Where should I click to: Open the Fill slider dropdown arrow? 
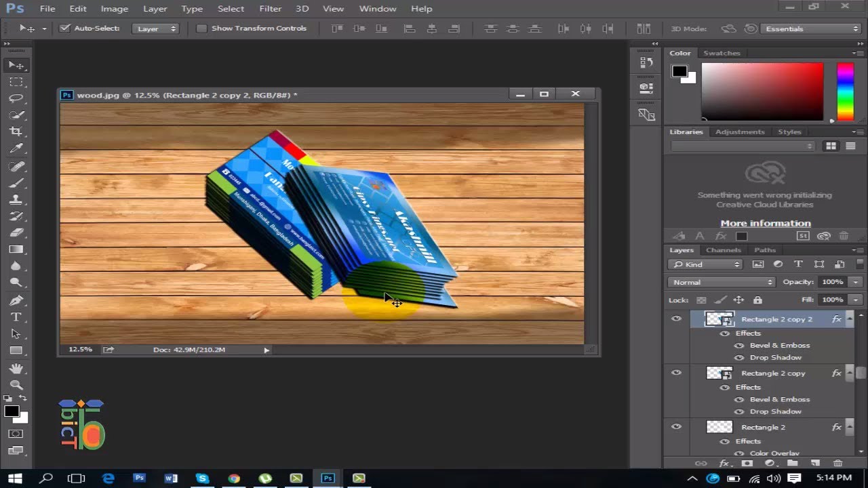pos(856,300)
